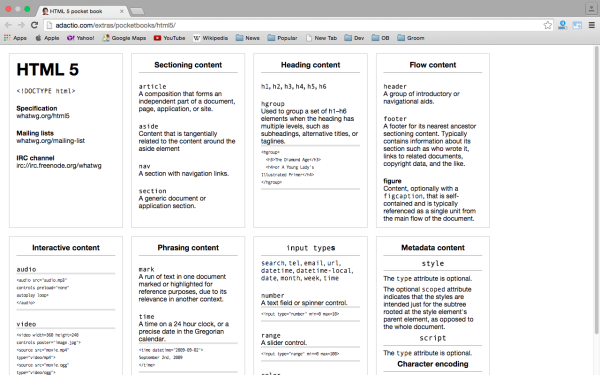Click the video element term
Viewport: 600px width, 375px height.
coord(26,324)
